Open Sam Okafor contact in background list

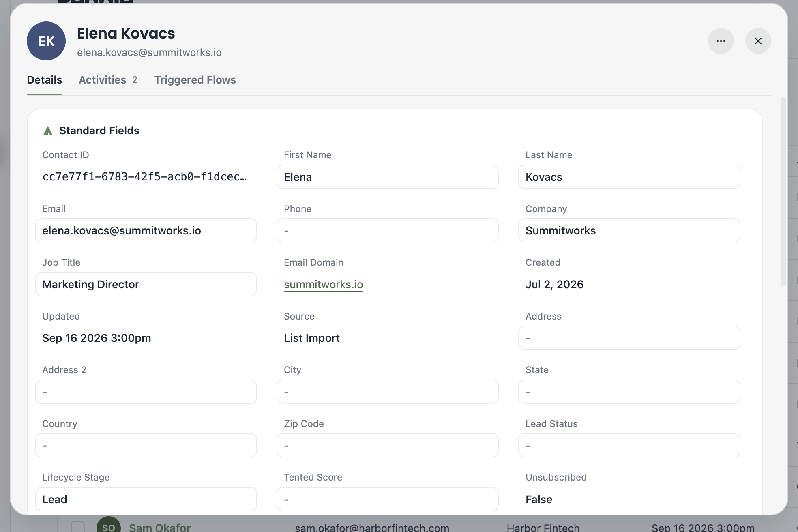159,527
